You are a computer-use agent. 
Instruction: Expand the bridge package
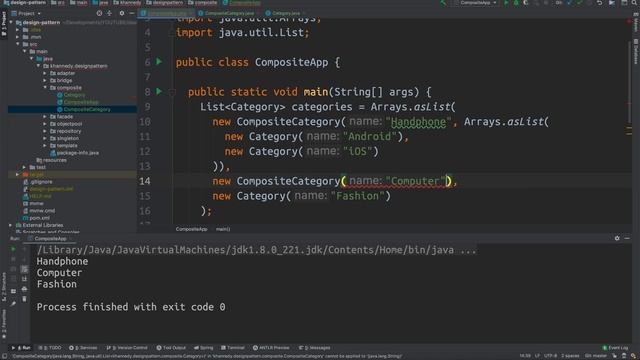coord(45,80)
